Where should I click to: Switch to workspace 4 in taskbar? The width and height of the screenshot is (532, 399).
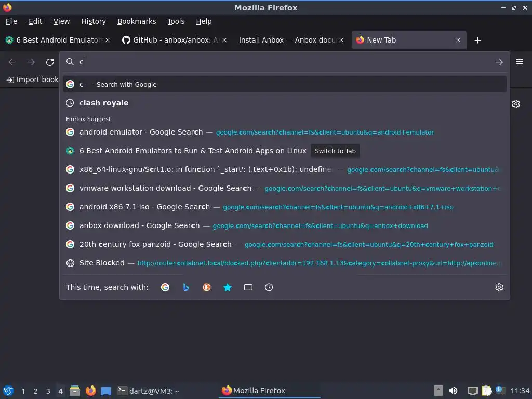tap(60, 391)
